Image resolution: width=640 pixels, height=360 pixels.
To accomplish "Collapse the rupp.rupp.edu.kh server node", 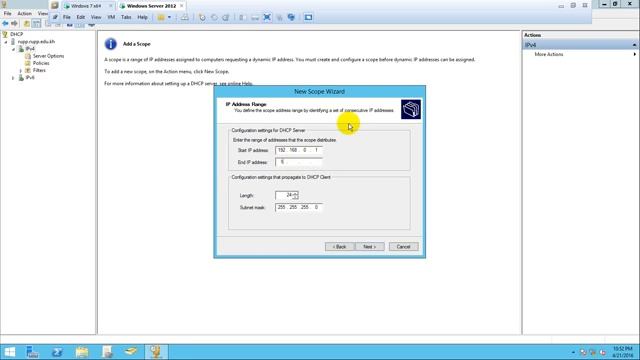I will 6,42.
